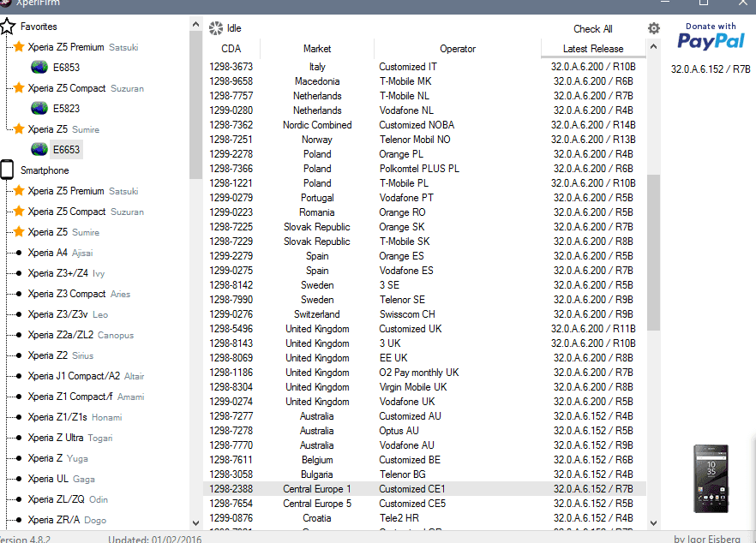Select the Customized BE Belgium row

pos(424,460)
